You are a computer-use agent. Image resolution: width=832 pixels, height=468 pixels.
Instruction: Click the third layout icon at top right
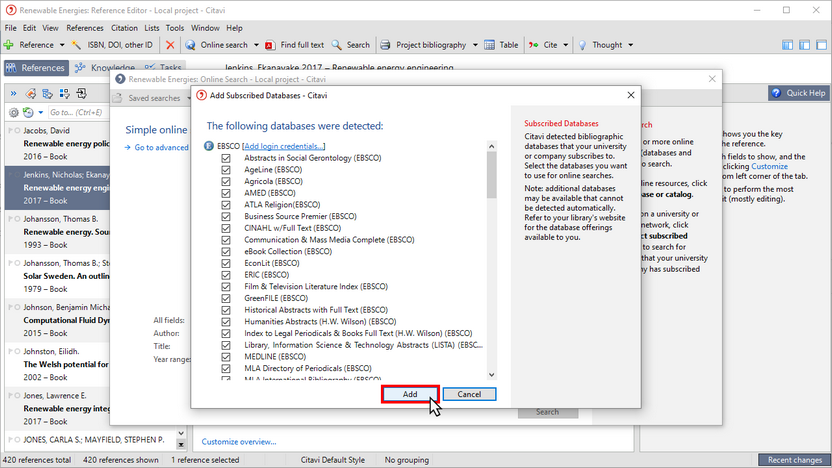[x=821, y=45]
